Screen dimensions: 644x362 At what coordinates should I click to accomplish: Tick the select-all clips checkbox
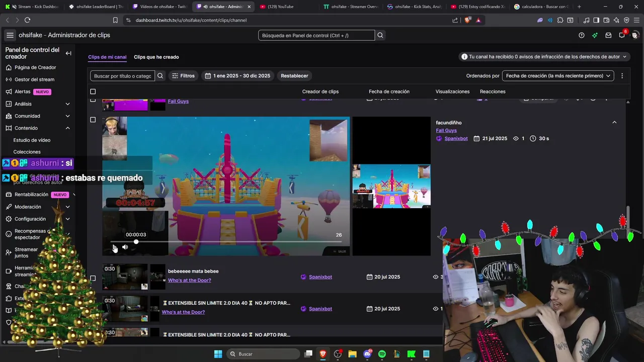[x=93, y=92]
